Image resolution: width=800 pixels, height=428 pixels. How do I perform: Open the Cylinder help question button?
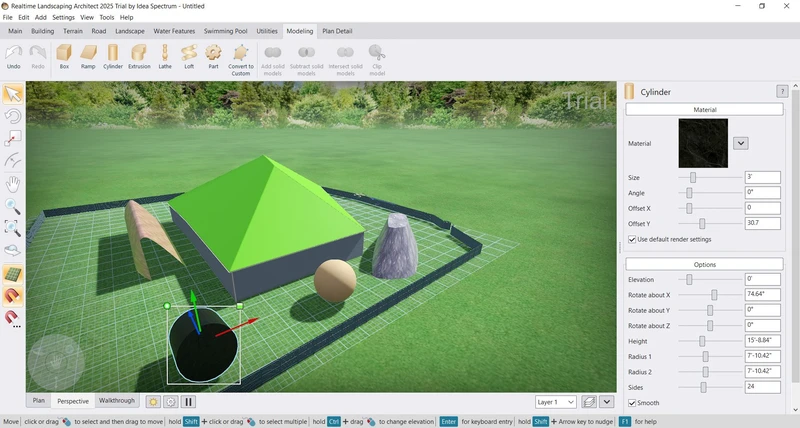[x=782, y=91]
